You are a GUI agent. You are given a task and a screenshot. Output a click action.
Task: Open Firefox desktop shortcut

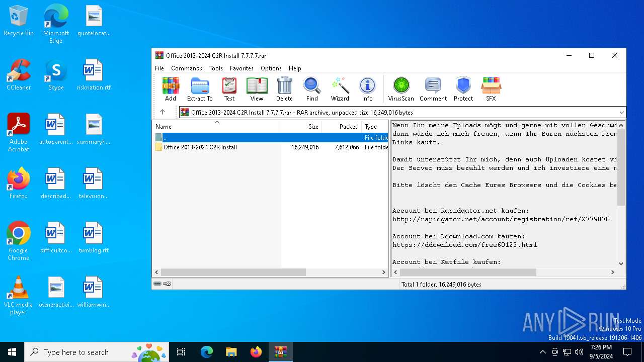click(x=19, y=184)
